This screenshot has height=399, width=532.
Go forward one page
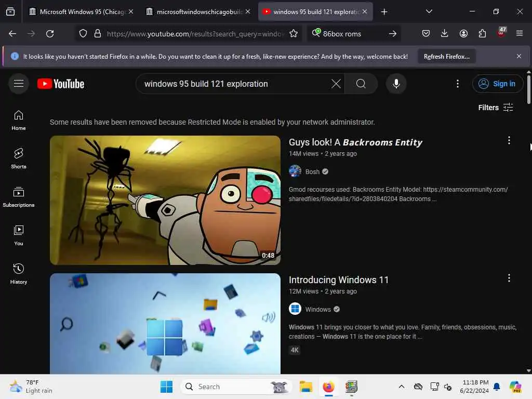pyautogui.click(x=31, y=34)
